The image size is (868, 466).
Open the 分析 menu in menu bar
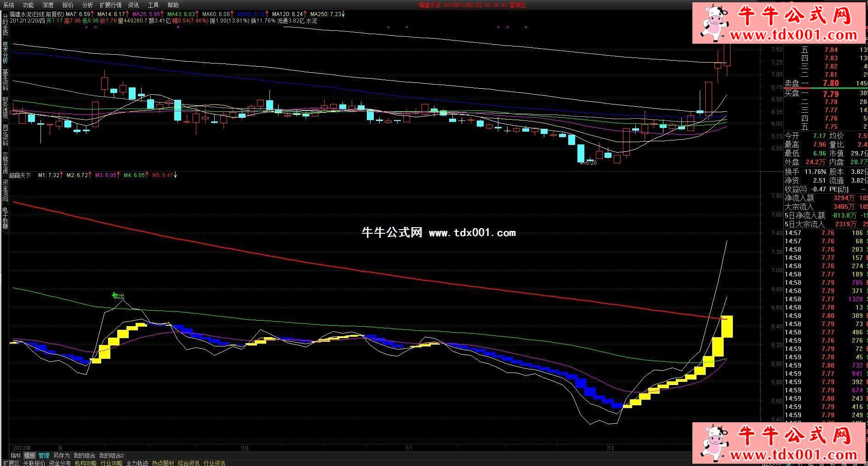click(x=87, y=5)
